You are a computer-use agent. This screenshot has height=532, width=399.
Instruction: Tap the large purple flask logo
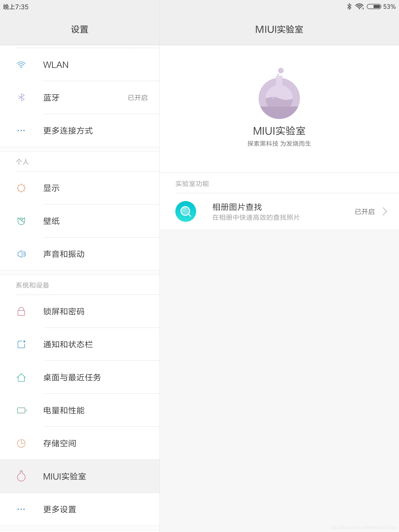click(x=279, y=93)
